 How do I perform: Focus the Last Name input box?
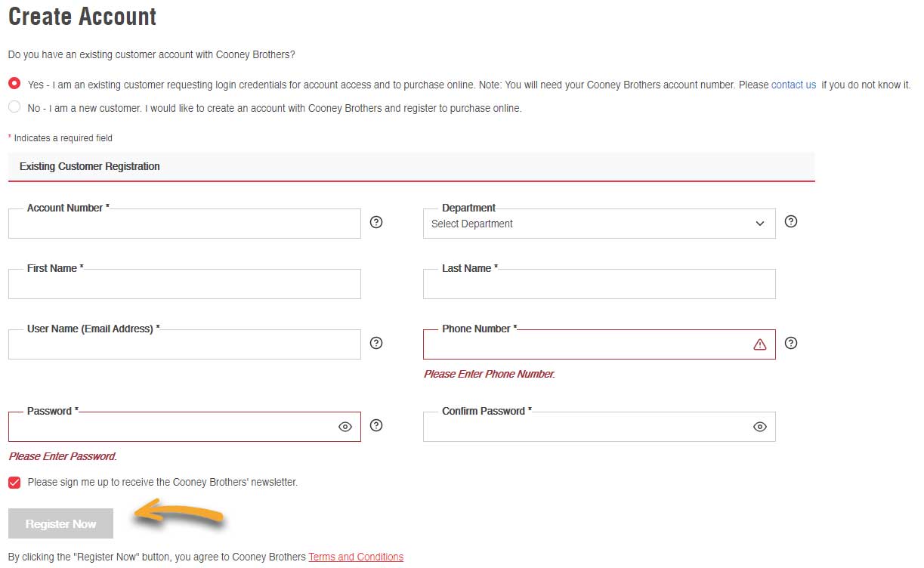599,283
